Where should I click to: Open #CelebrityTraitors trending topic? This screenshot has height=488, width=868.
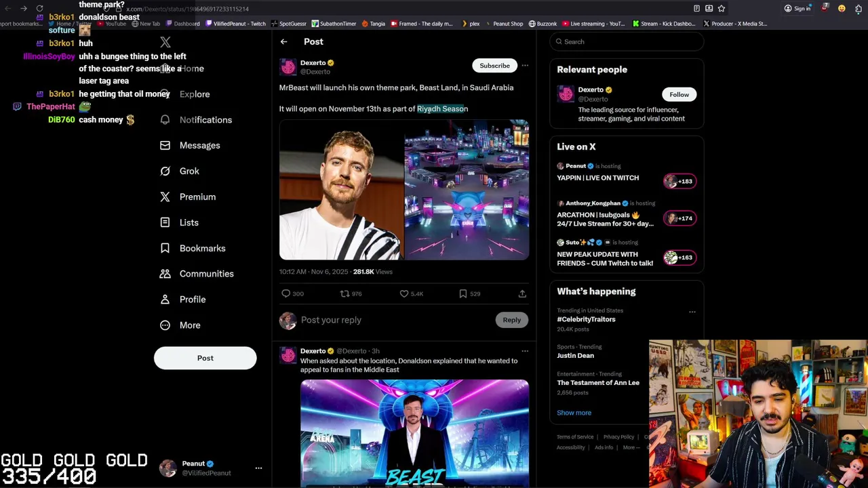pos(586,319)
